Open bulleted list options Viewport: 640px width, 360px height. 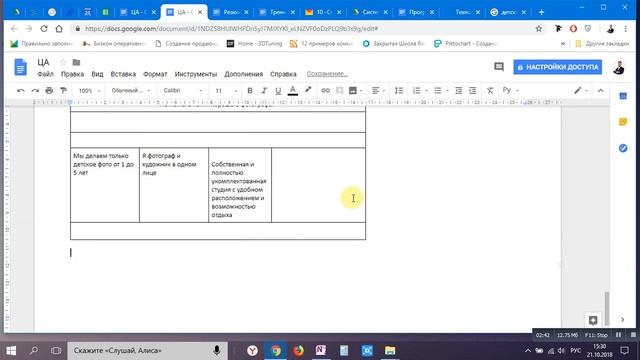[441, 91]
